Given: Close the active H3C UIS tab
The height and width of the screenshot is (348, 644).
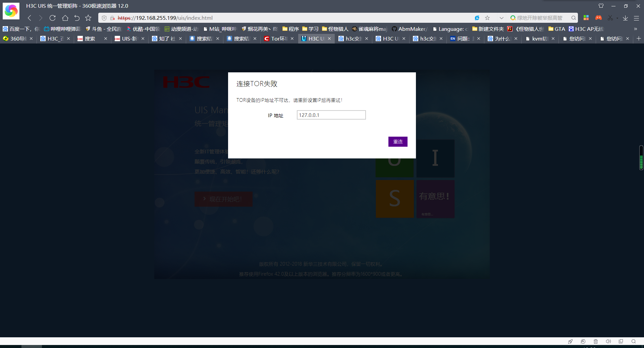Looking at the screenshot, I should click(x=329, y=39).
